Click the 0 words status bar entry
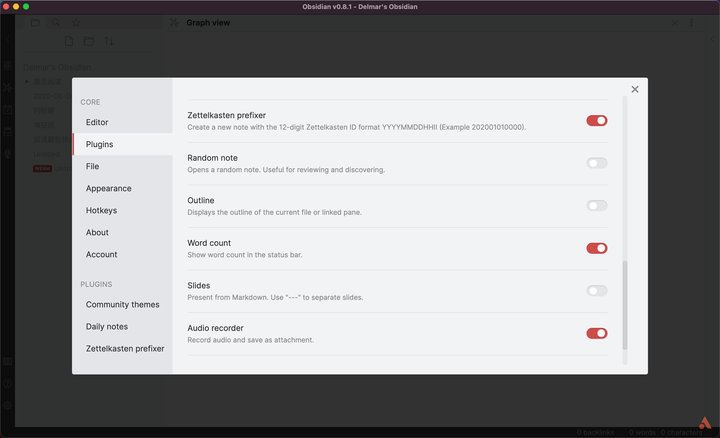The height and width of the screenshot is (438, 720). point(642,432)
